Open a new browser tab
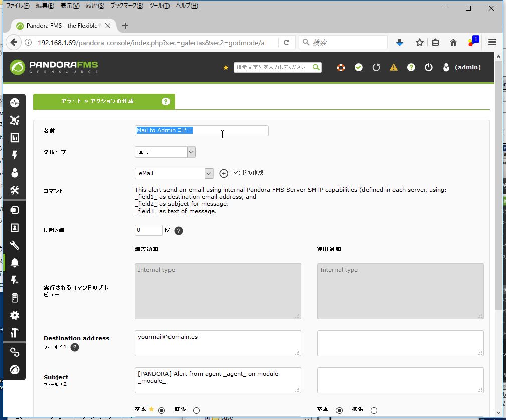This screenshot has height=420, width=506. (125, 26)
